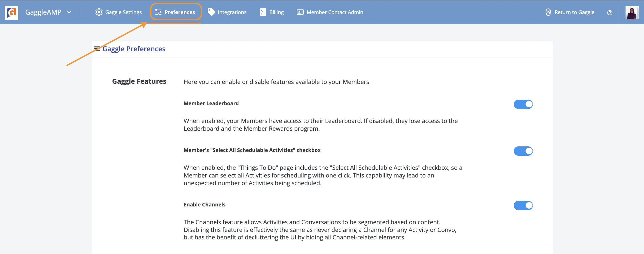Disable the Enable Channels toggle

click(x=523, y=205)
